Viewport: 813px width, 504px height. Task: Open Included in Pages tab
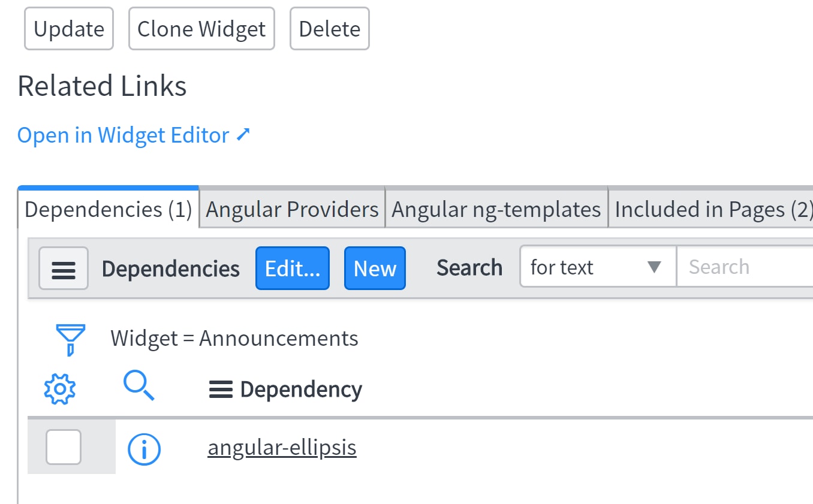coord(711,209)
